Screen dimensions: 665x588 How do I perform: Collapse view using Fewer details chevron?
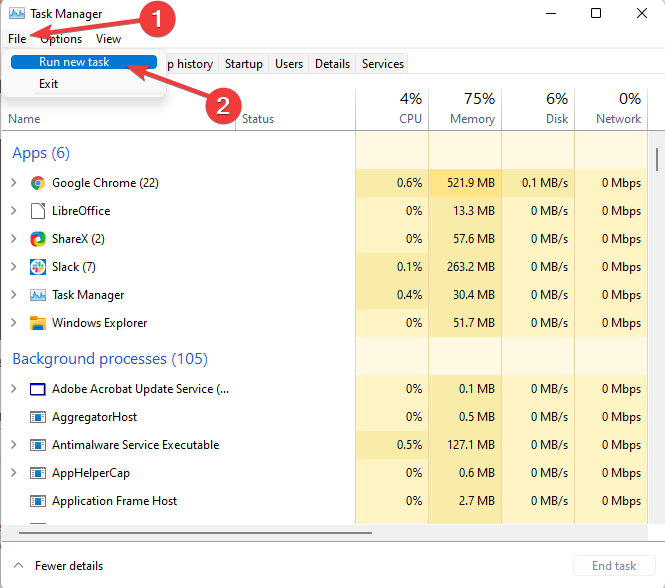(x=17, y=566)
